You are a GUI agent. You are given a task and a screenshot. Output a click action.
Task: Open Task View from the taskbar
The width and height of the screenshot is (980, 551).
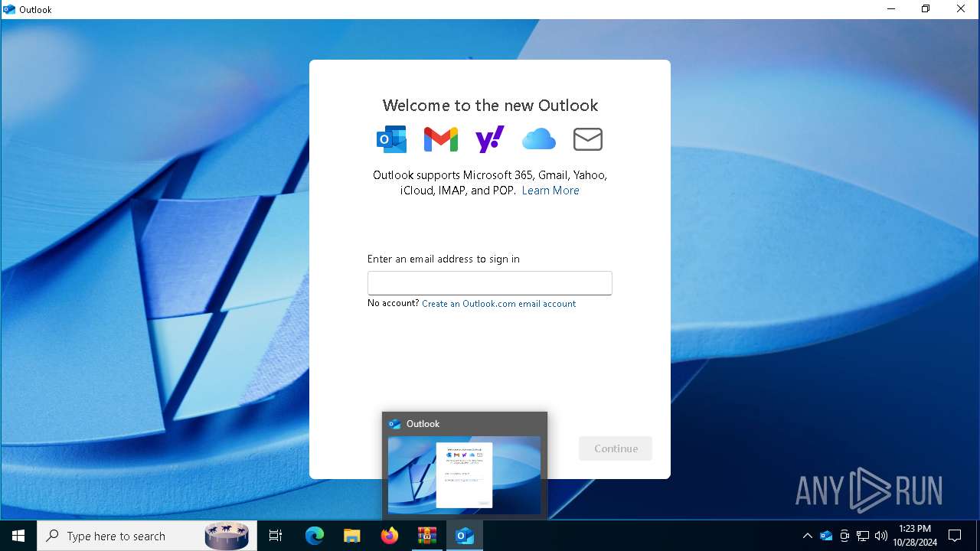(276, 536)
